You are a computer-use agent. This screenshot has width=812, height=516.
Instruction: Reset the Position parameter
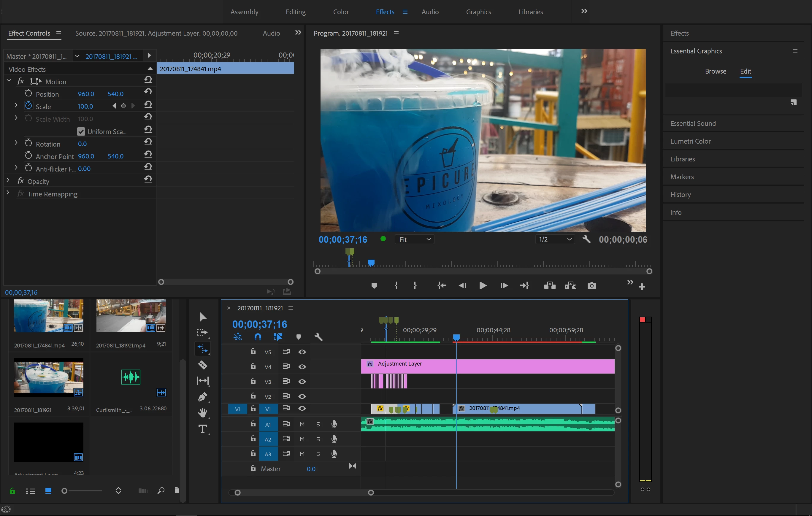coord(148,92)
